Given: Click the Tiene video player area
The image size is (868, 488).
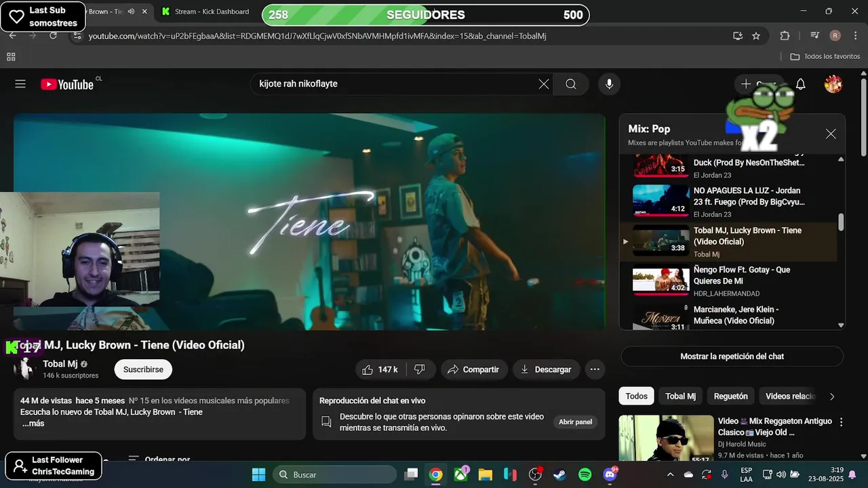Looking at the screenshot, I should click(309, 222).
